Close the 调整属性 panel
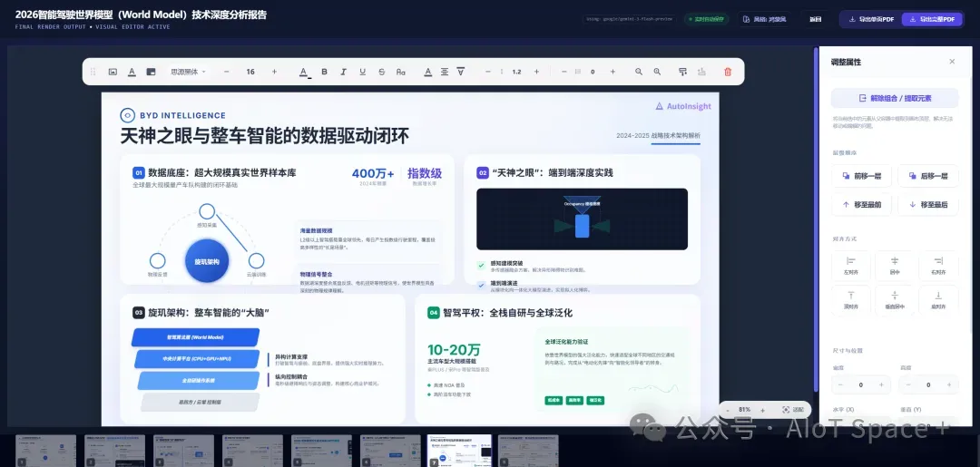 952,61
